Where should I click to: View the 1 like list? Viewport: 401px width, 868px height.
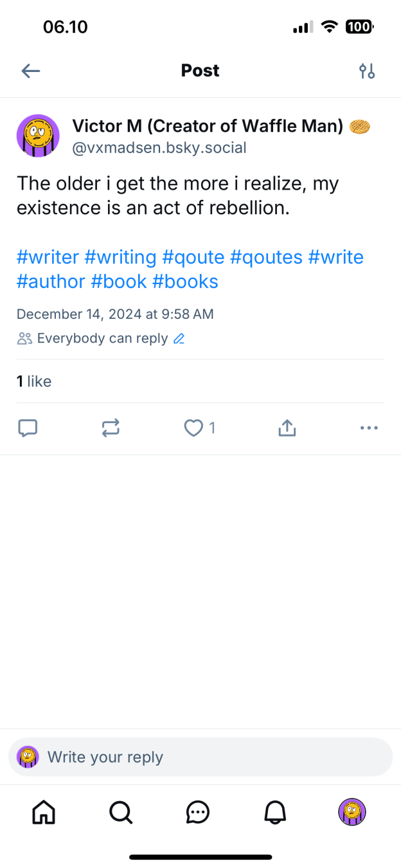[x=34, y=381]
